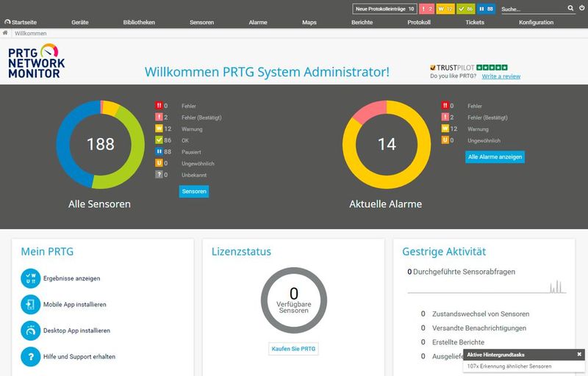Click the Aktive Hintergrundtasks popup title
The height and width of the screenshot is (376, 588).
495,355
